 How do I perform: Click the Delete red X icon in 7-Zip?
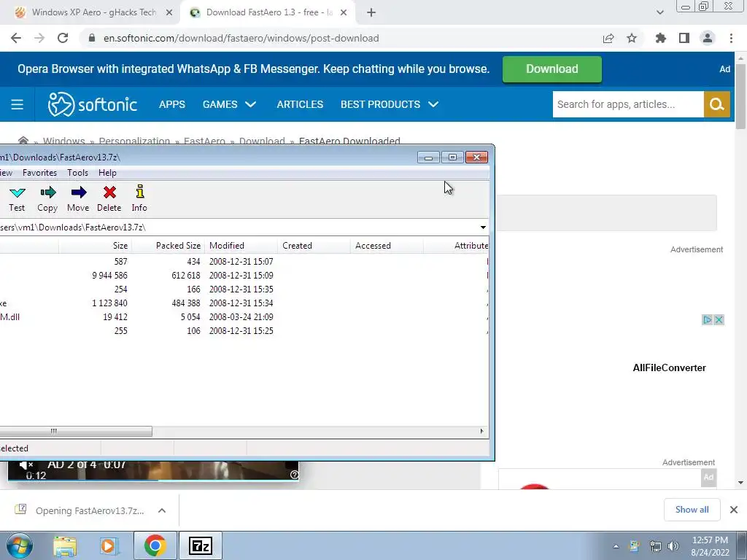click(109, 198)
